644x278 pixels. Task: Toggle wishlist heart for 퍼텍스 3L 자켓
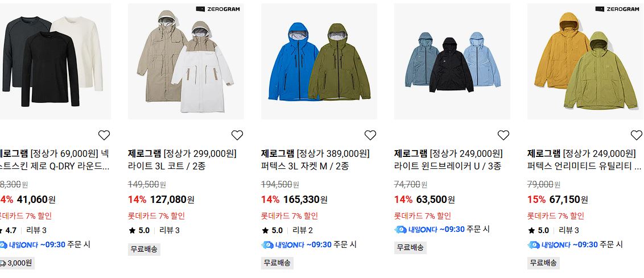point(370,135)
